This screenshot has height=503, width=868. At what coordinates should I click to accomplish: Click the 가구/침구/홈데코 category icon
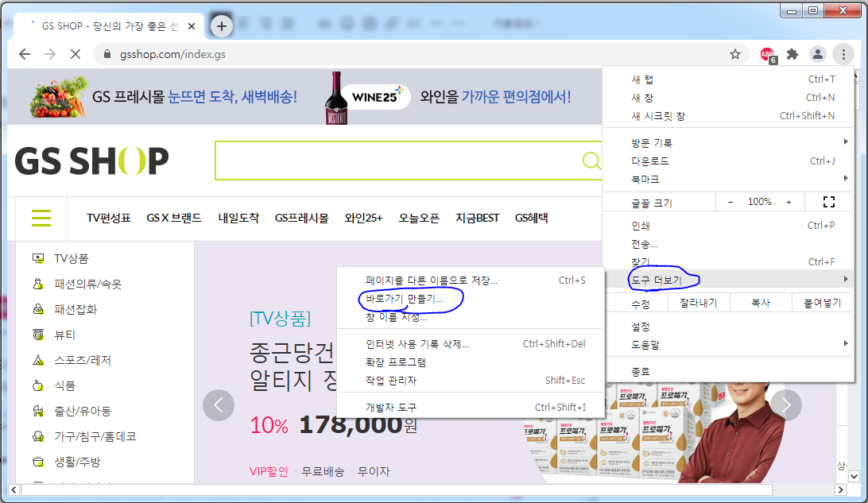[38, 436]
